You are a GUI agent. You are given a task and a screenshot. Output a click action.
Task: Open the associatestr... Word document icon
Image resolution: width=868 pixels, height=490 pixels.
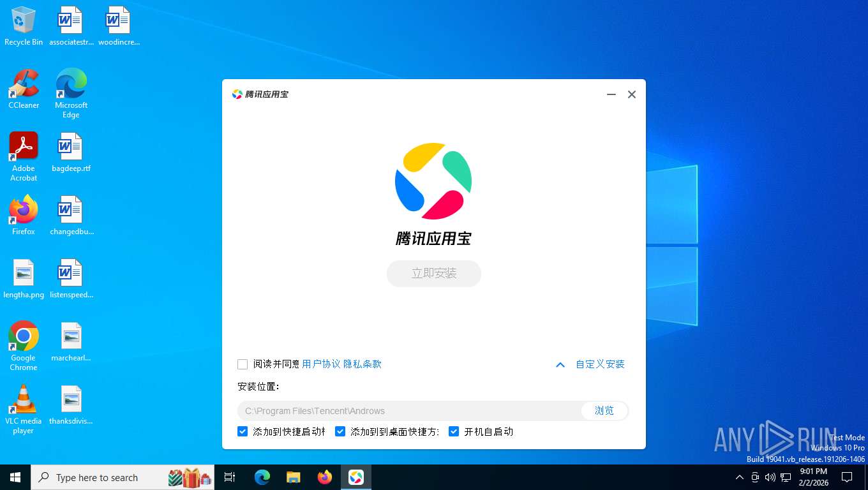click(x=71, y=26)
